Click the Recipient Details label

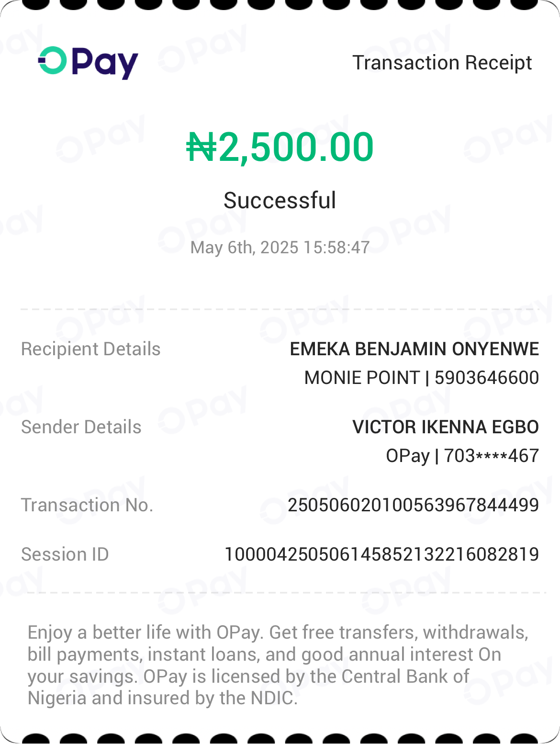click(x=91, y=349)
